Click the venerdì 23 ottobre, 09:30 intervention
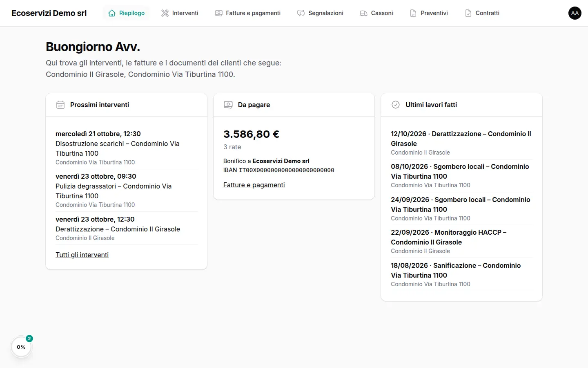This screenshot has height=368, width=588. coord(127,190)
